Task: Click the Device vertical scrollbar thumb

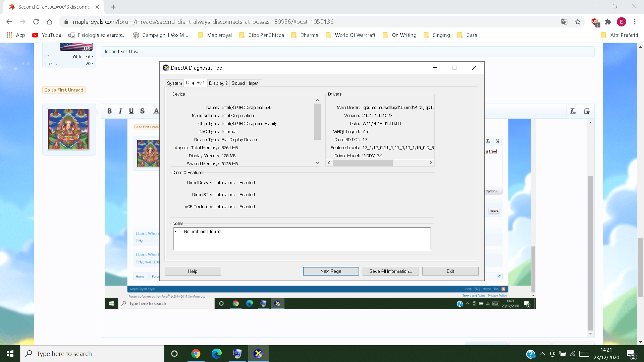Action: tap(317, 121)
